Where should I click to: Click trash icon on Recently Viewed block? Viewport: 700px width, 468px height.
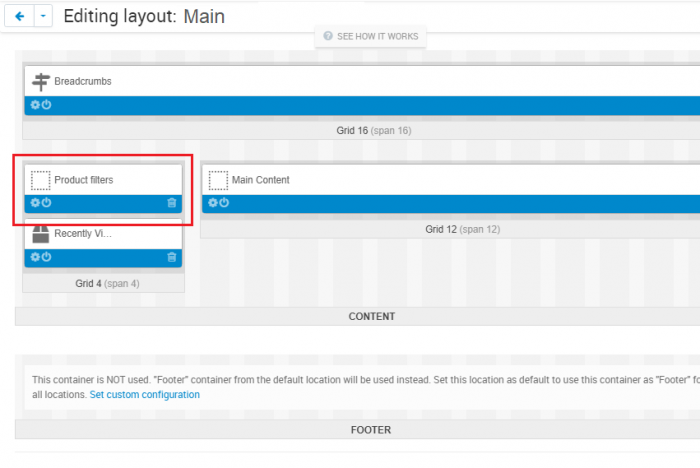(172, 258)
